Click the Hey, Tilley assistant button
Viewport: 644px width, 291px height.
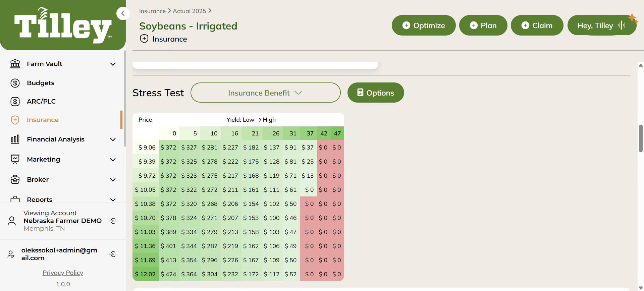point(602,25)
